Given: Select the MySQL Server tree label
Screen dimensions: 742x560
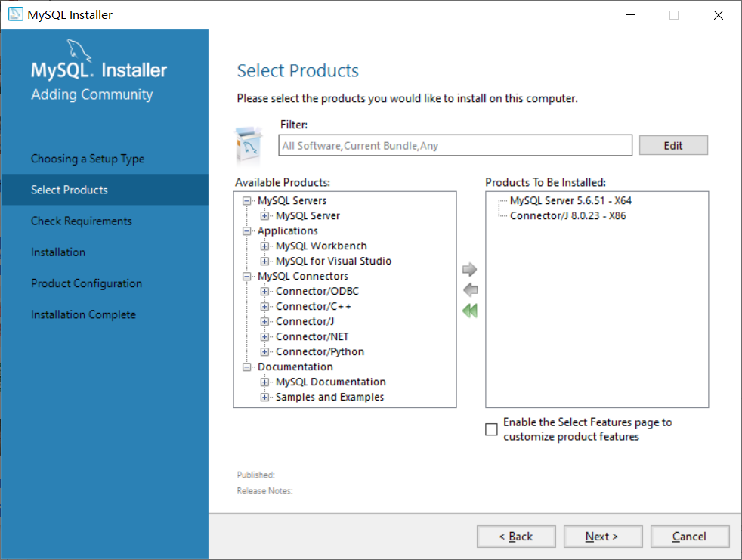Looking at the screenshot, I should pos(308,216).
